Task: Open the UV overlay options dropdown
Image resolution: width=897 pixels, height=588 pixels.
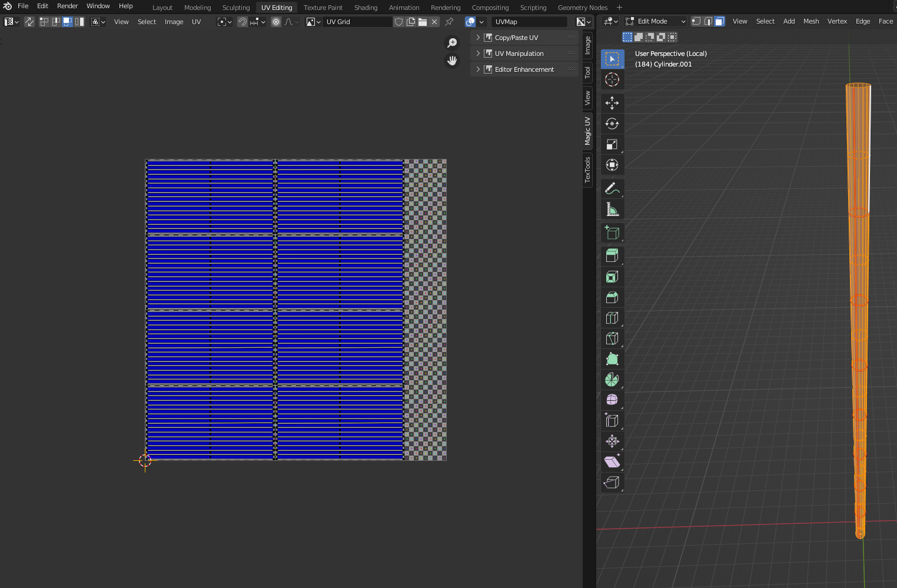Action: tap(481, 22)
